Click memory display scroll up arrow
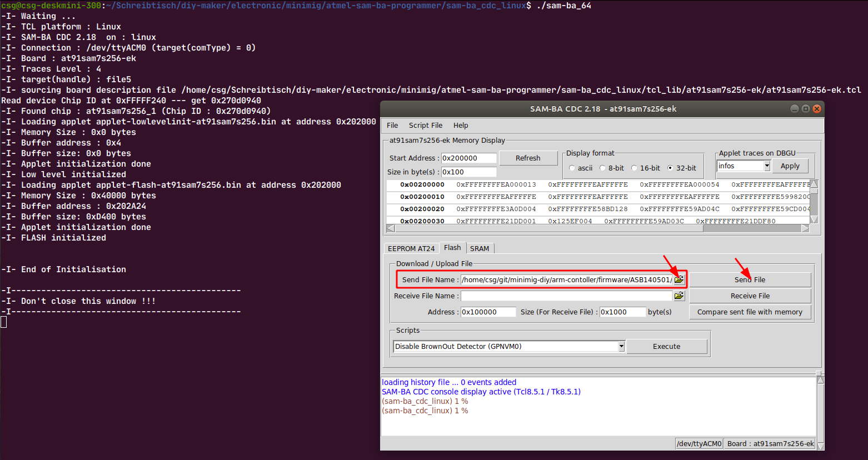This screenshot has height=460, width=868. [x=814, y=184]
